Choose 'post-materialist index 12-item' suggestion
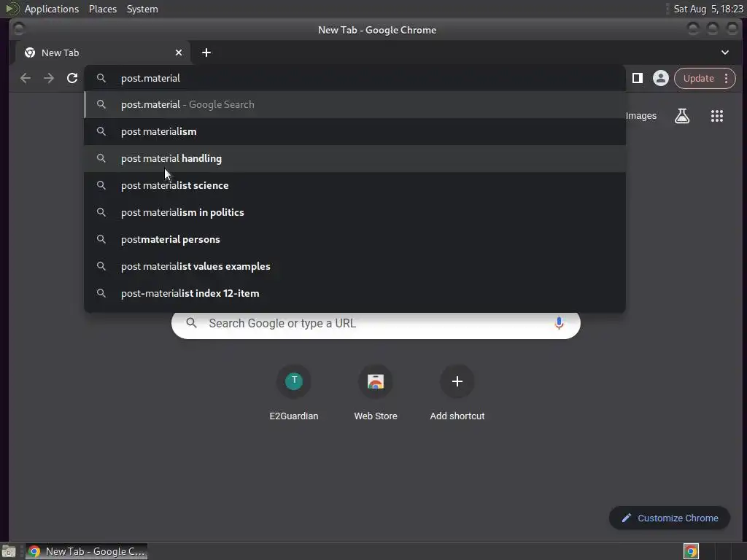The image size is (747, 560). 355,293
